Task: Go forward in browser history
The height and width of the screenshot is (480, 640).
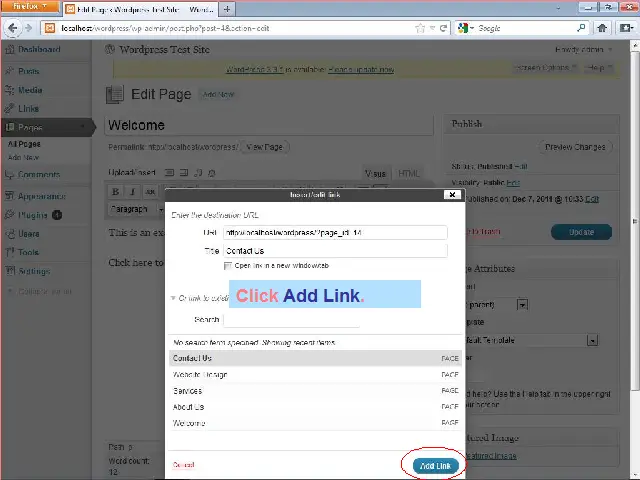Action: click(29, 28)
